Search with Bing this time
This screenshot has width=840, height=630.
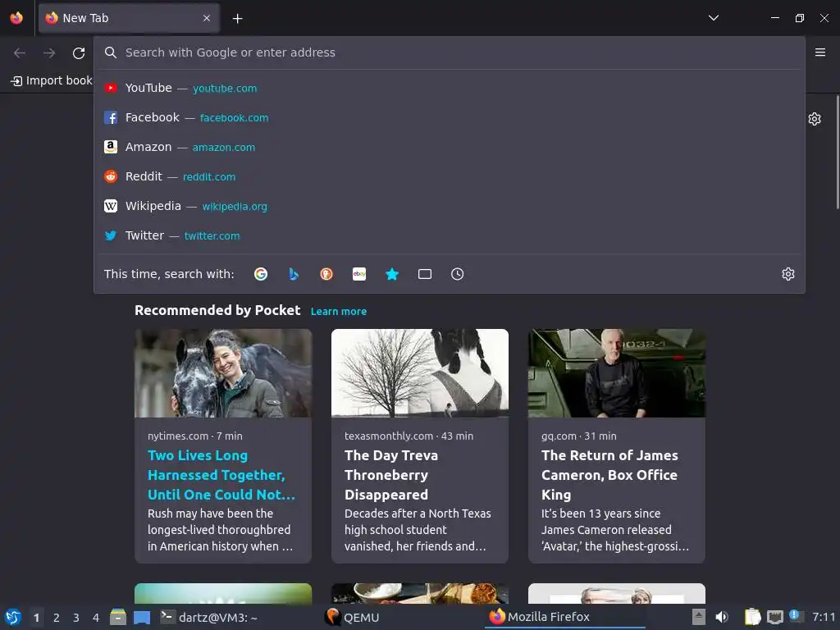pos(294,274)
